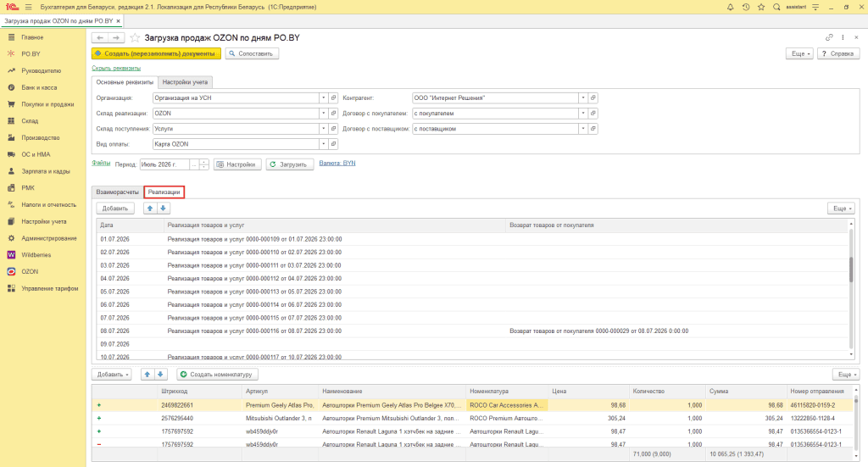Open Производство section in sidebar
Image resolution: width=868 pixels, height=467 pixels.
pyautogui.click(x=41, y=138)
